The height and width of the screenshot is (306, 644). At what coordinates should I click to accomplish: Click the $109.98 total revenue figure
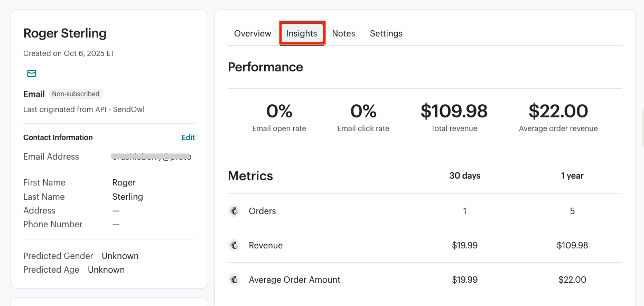tap(454, 111)
